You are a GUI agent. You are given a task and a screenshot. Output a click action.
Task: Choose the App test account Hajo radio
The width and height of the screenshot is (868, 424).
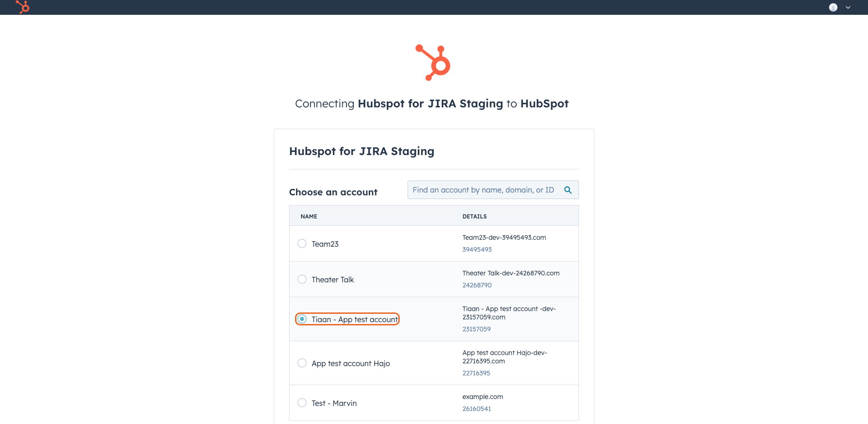[x=302, y=363]
